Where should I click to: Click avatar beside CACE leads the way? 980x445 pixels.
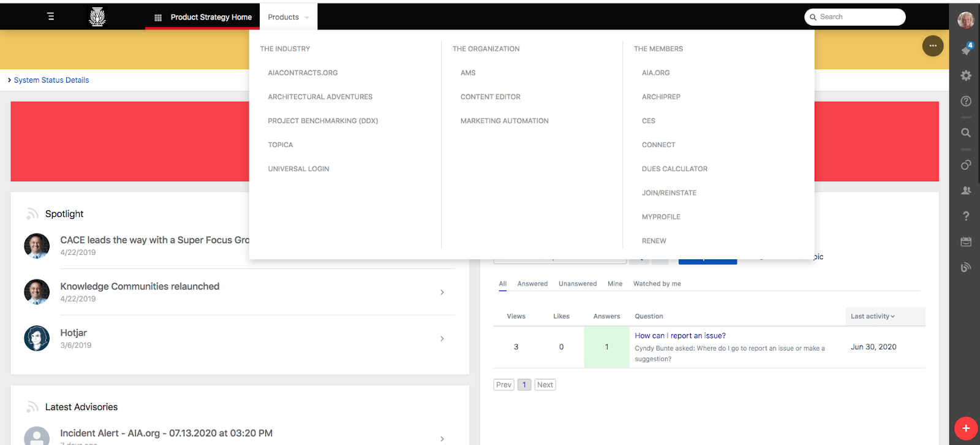coord(37,246)
